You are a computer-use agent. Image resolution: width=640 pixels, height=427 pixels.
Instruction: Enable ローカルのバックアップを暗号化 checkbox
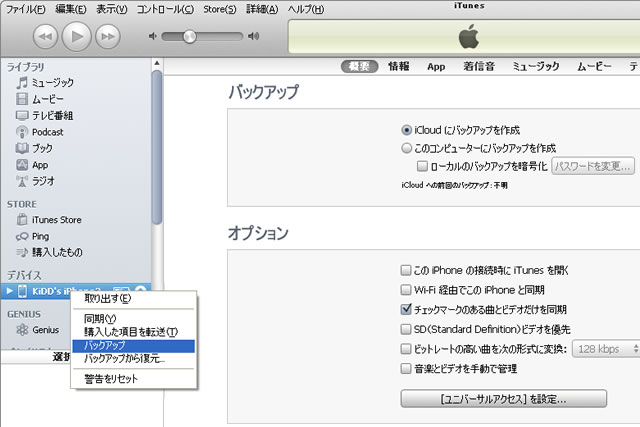tap(422, 166)
